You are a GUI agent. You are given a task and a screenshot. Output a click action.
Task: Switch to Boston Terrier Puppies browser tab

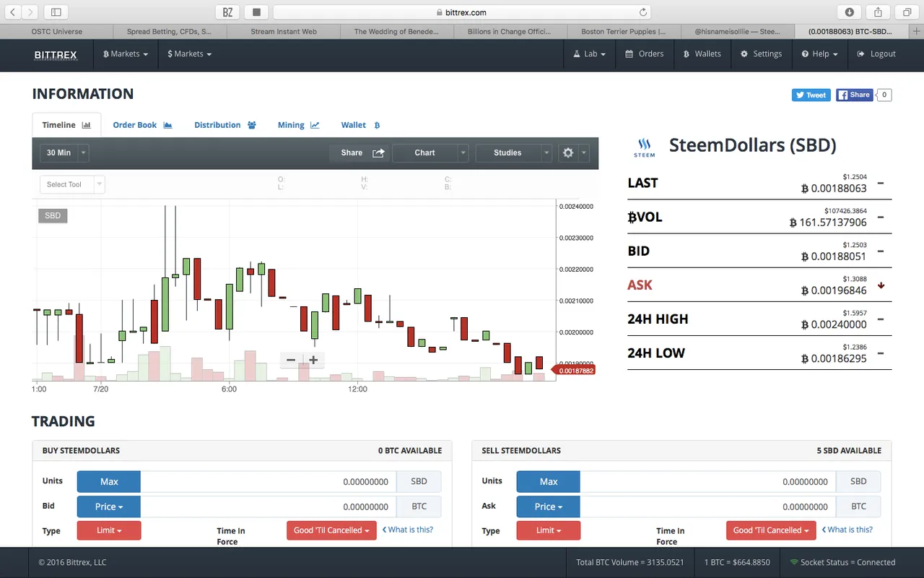pyautogui.click(x=624, y=32)
